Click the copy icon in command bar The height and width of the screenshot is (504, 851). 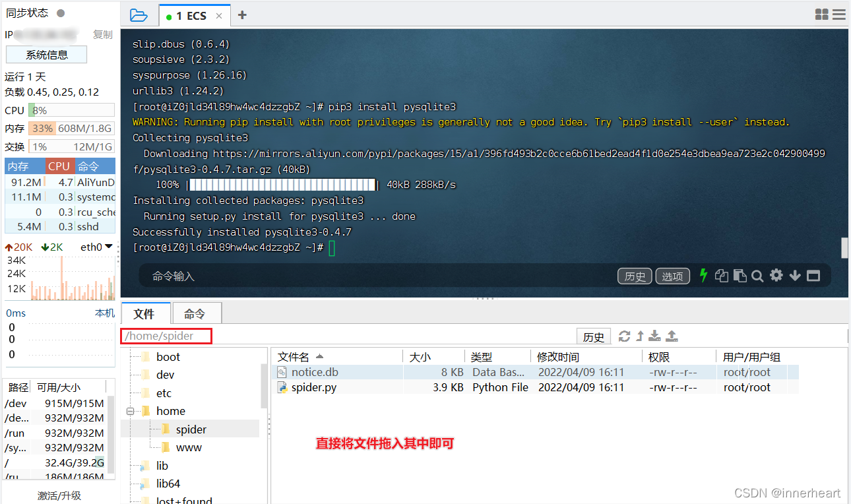722,276
